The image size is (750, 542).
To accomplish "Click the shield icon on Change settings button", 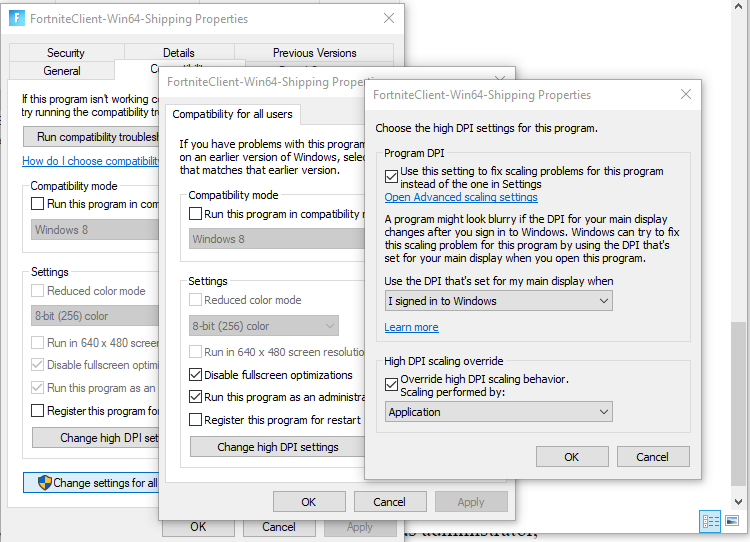I will click(x=44, y=483).
